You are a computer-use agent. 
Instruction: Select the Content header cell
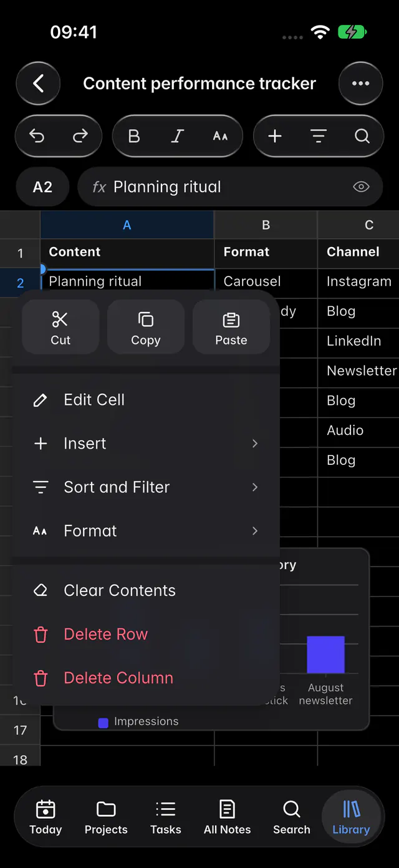[127, 252]
